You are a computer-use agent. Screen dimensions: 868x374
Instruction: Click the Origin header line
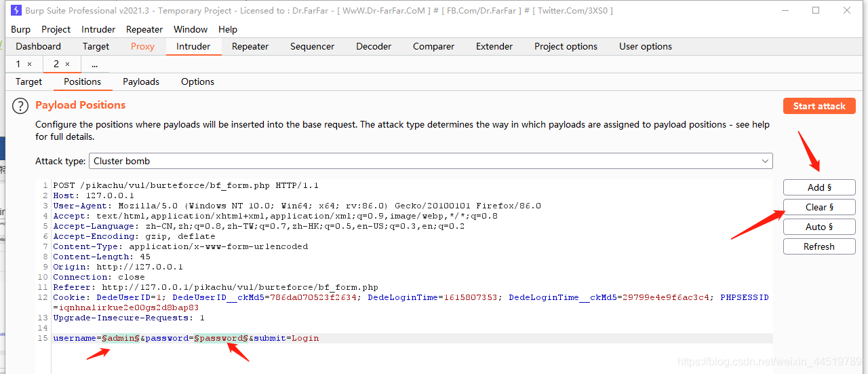pos(118,267)
